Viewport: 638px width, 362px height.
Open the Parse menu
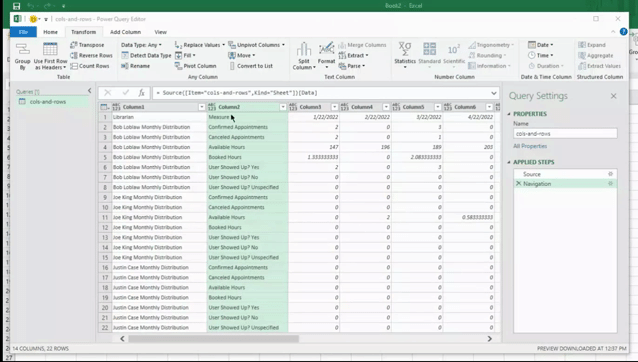coord(352,66)
